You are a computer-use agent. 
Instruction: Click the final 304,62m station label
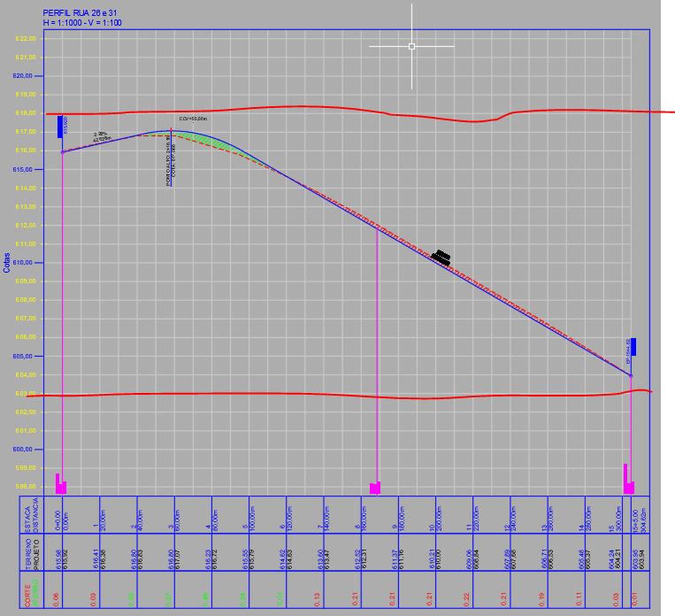coord(644,520)
